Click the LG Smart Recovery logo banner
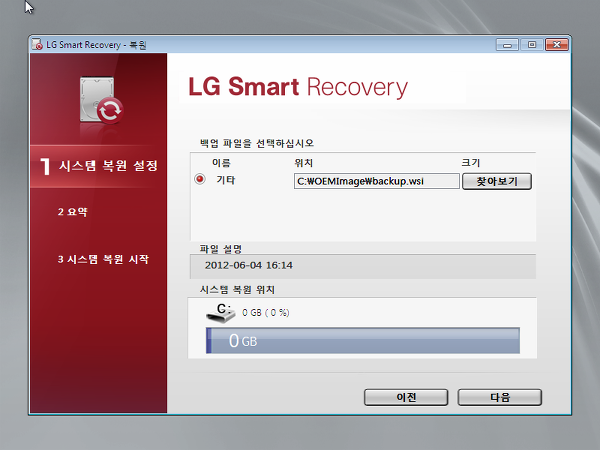This screenshot has height=450, width=600. (298, 87)
